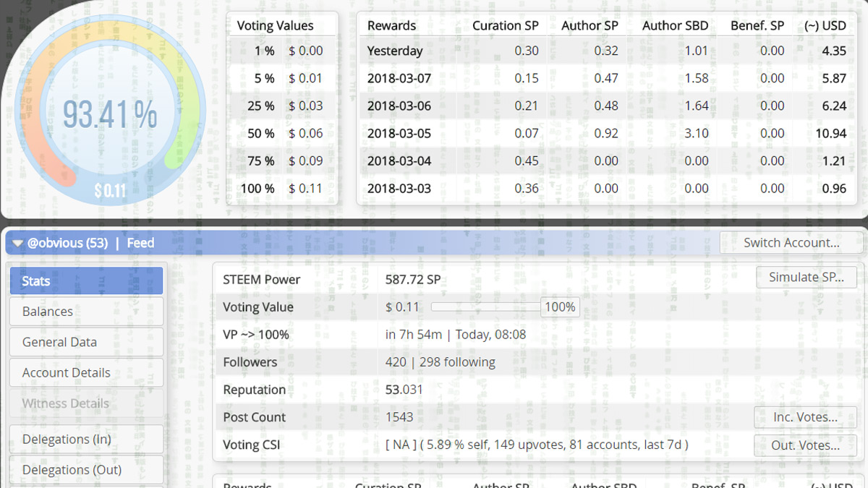Select the 50 % voting value row
The width and height of the screenshot is (868, 488).
point(281,133)
